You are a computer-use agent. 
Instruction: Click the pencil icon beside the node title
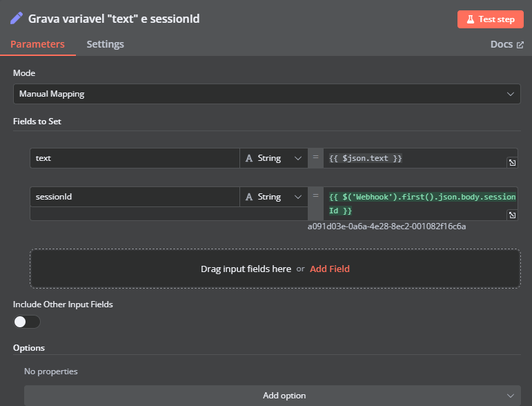tap(17, 18)
